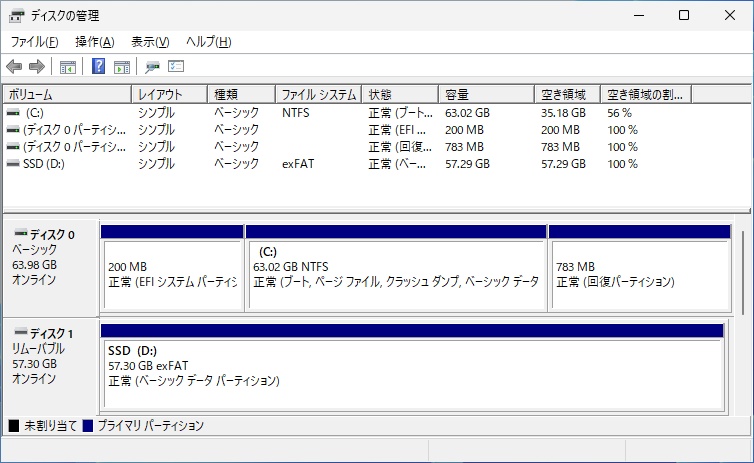Select the 783 MB recovery partition block
754x463 pixels.
(640, 268)
